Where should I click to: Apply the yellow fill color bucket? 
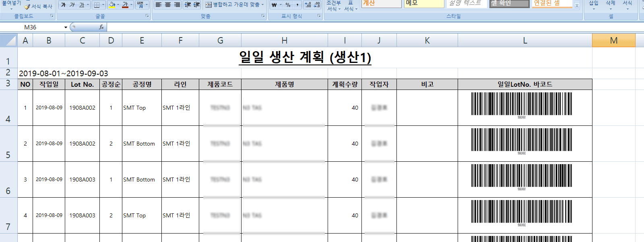pos(112,5)
